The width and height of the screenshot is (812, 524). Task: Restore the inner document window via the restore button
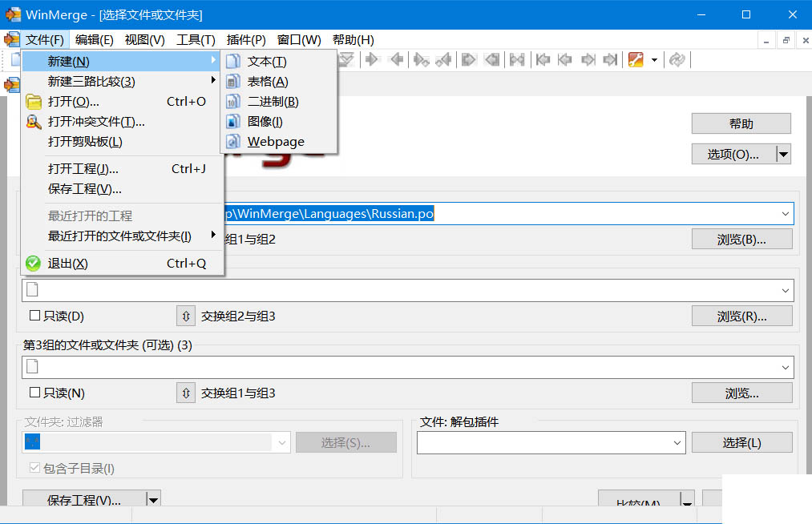pyautogui.click(x=786, y=40)
